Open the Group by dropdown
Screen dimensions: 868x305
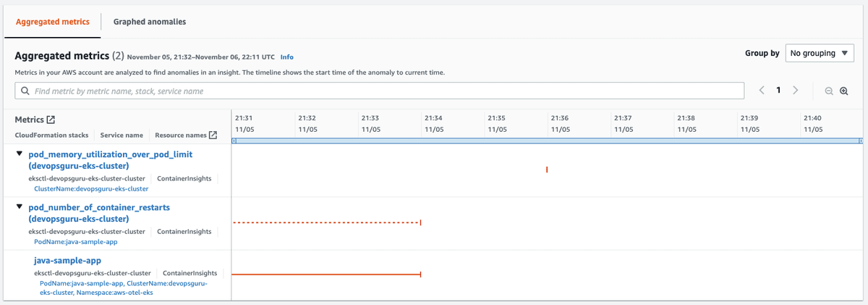820,54
